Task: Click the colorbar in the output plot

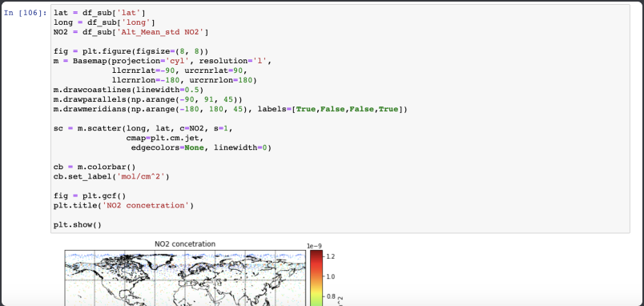Action: 316,278
